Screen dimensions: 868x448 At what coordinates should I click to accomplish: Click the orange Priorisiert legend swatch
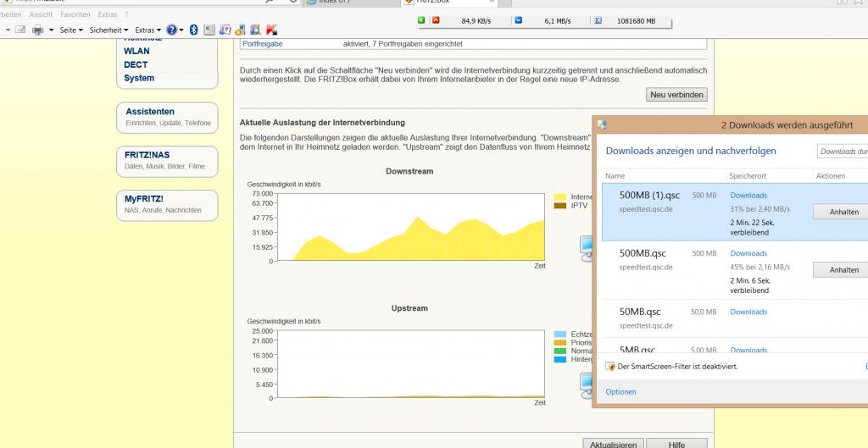(x=560, y=342)
